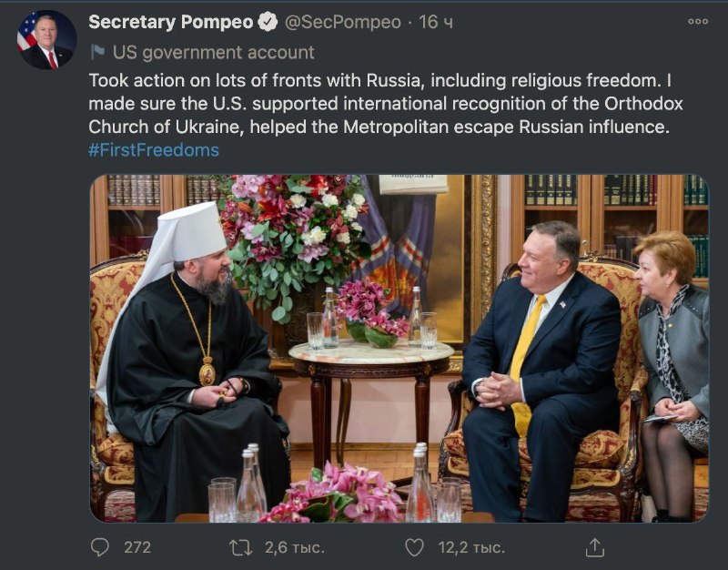728x570 pixels.
Task: Open the share upload icon
Action: tap(595, 547)
